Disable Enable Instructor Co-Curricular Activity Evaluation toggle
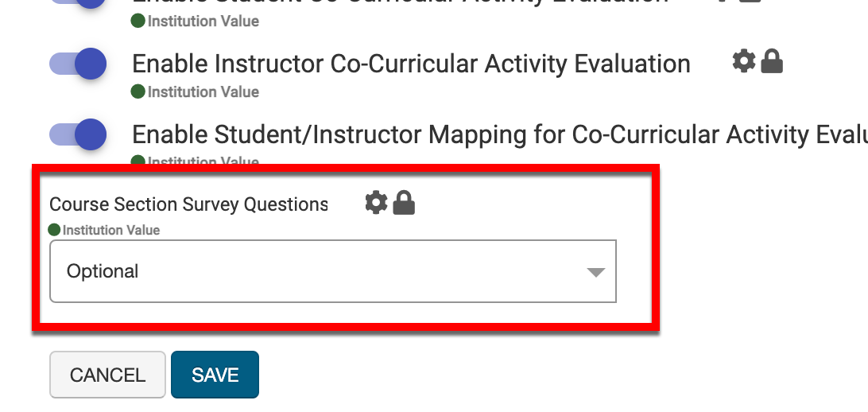The height and width of the screenshot is (412, 868). [79, 64]
